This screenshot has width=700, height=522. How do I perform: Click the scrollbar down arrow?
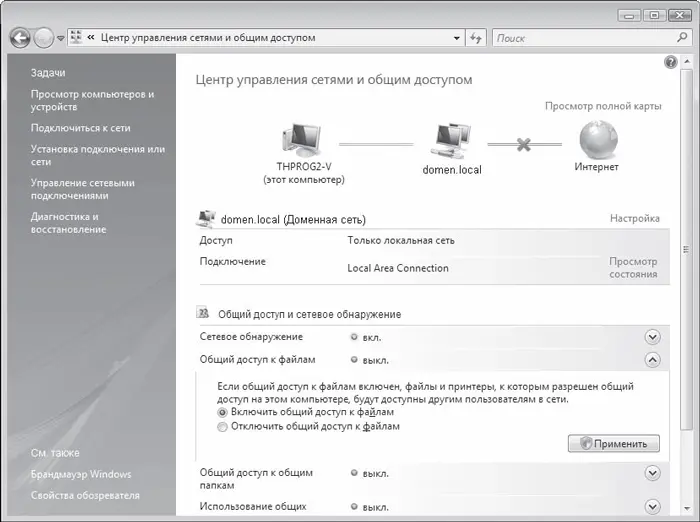click(x=686, y=508)
